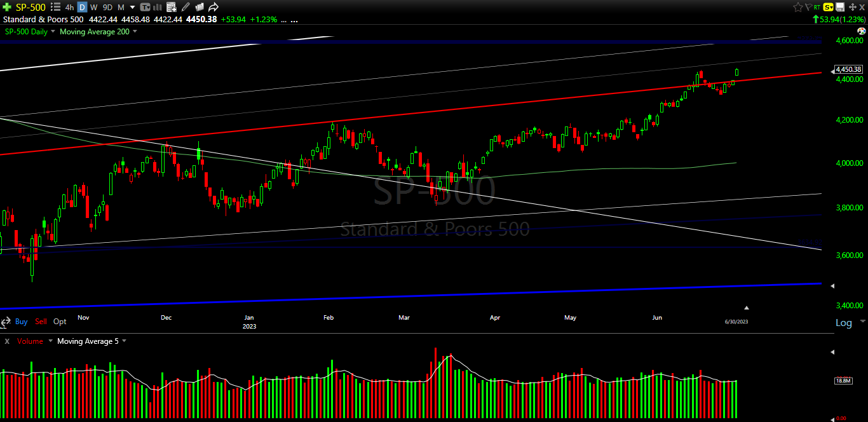Click the bar chart type icon
The height and width of the screenshot is (422, 868).
pos(157,8)
